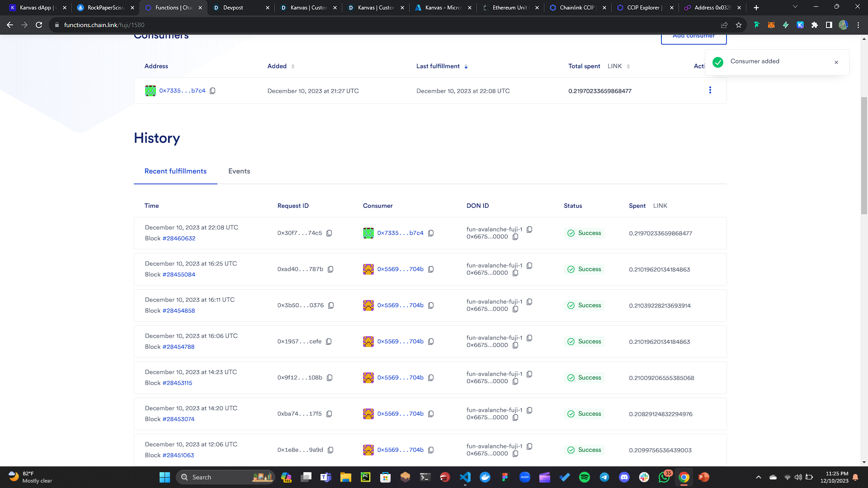Open the three-dot actions menu for consumer
This screenshot has height=488, width=868.
pyautogui.click(x=710, y=90)
